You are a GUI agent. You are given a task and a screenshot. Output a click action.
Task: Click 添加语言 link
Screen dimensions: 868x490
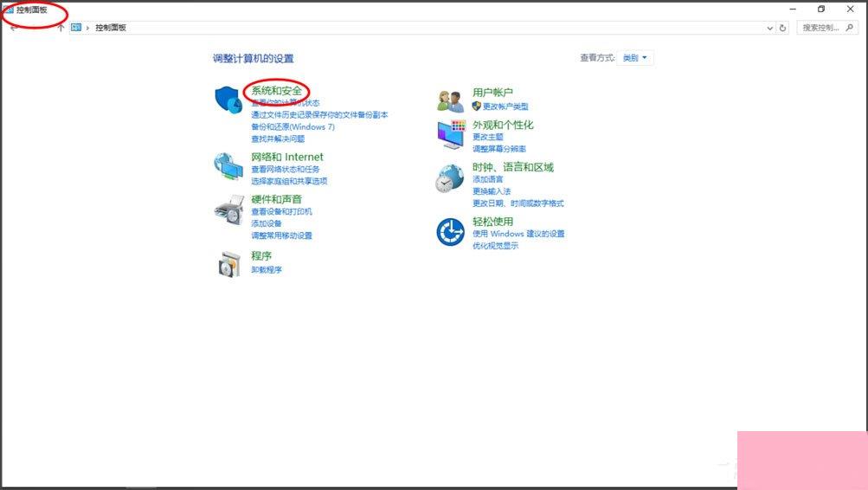pyautogui.click(x=488, y=179)
